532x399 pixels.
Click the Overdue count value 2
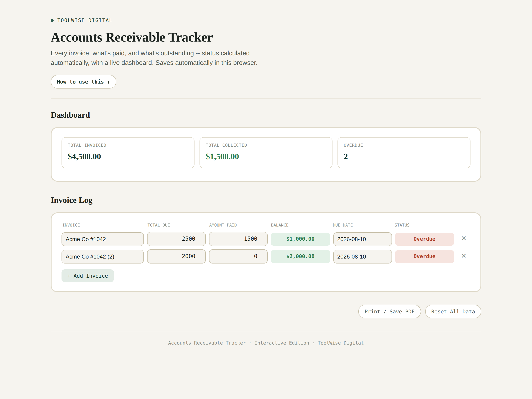click(346, 156)
